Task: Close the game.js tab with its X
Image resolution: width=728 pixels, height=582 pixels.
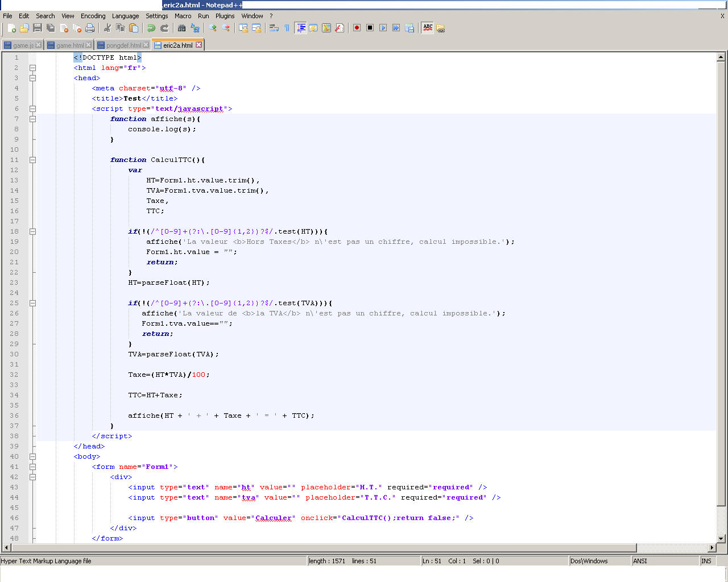Action: tap(38, 45)
